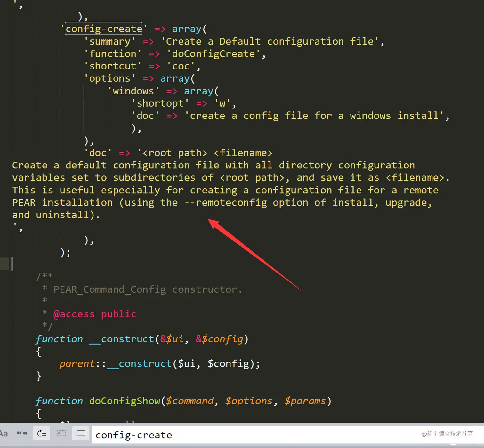The height and width of the screenshot is (448, 484).
Task: Toggle highlight matches option
Action: [x=81, y=434]
